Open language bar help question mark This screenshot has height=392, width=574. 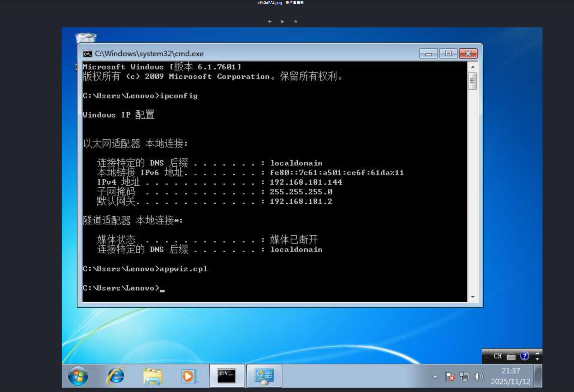pyautogui.click(x=524, y=356)
